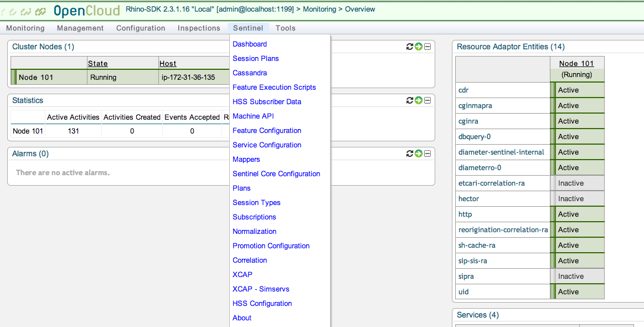Select Session Plans from Sentinel menu
The height and width of the screenshot is (327, 644).
pyautogui.click(x=255, y=59)
